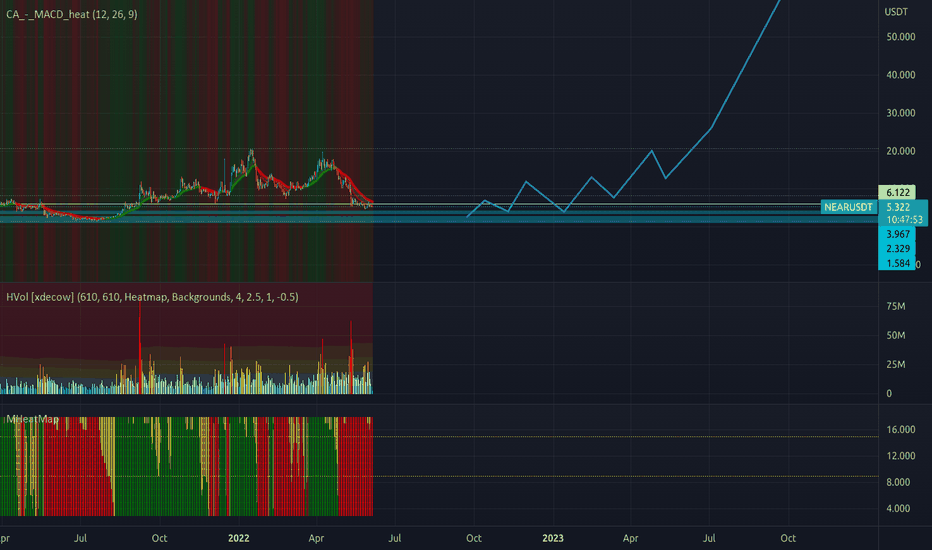Viewport: 932px width, 550px height.
Task: Click the 20.000 price axis value
Action: click(x=900, y=151)
